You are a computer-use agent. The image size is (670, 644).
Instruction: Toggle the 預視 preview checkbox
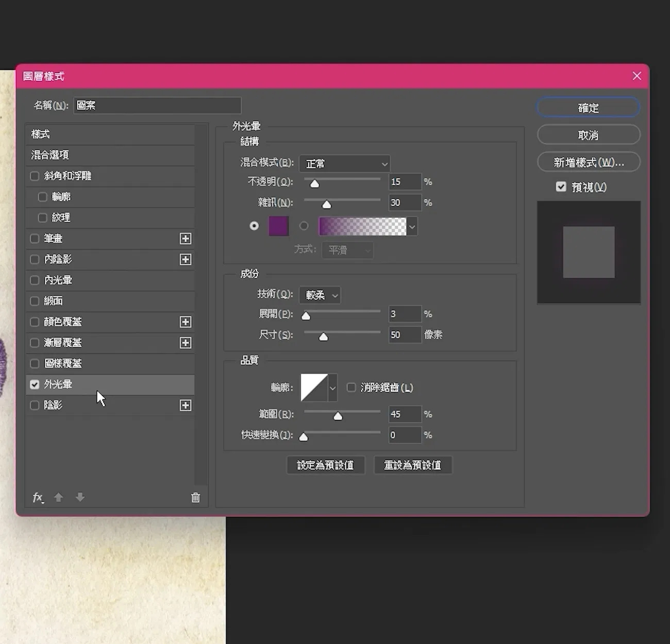coord(561,187)
